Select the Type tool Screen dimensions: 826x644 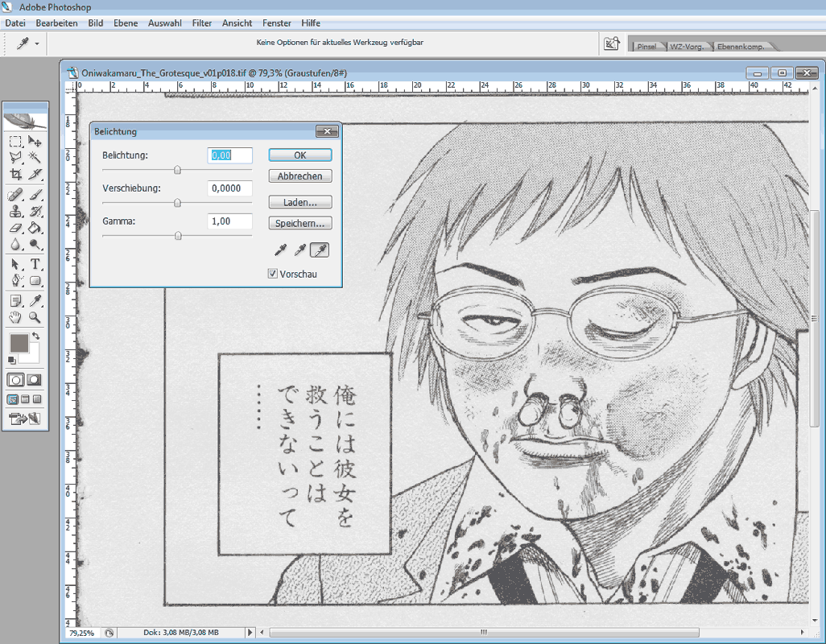pos(35,264)
